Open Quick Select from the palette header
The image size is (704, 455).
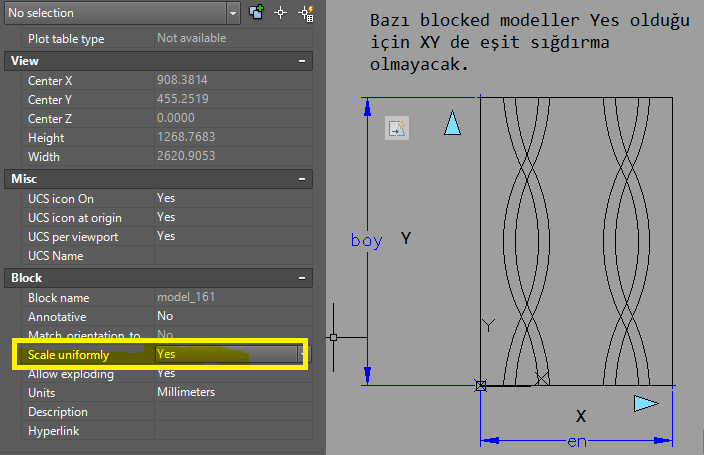coord(306,13)
